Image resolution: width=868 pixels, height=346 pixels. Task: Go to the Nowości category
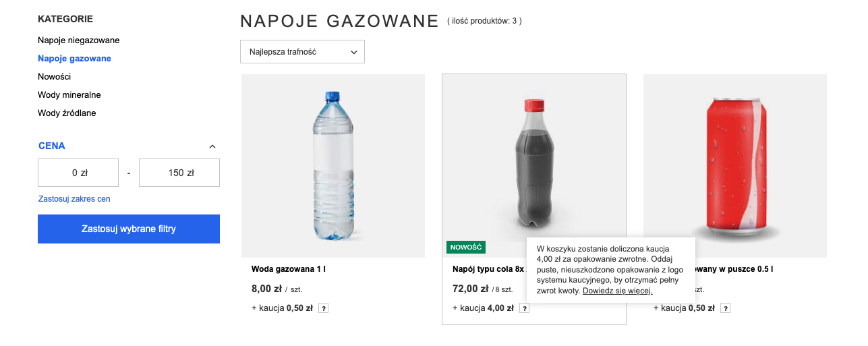point(55,77)
